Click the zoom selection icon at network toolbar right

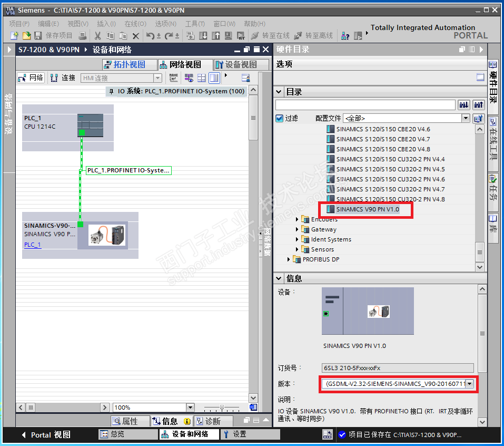point(245,77)
